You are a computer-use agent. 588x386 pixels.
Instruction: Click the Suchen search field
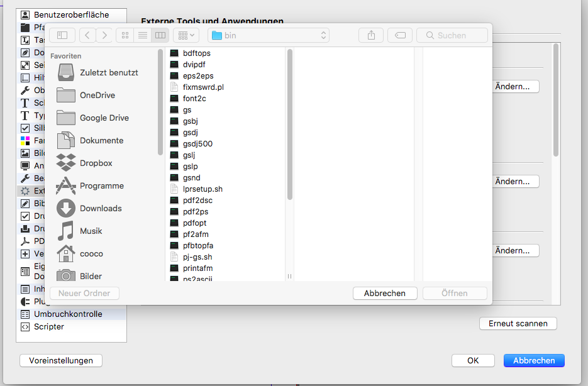coord(452,35)
